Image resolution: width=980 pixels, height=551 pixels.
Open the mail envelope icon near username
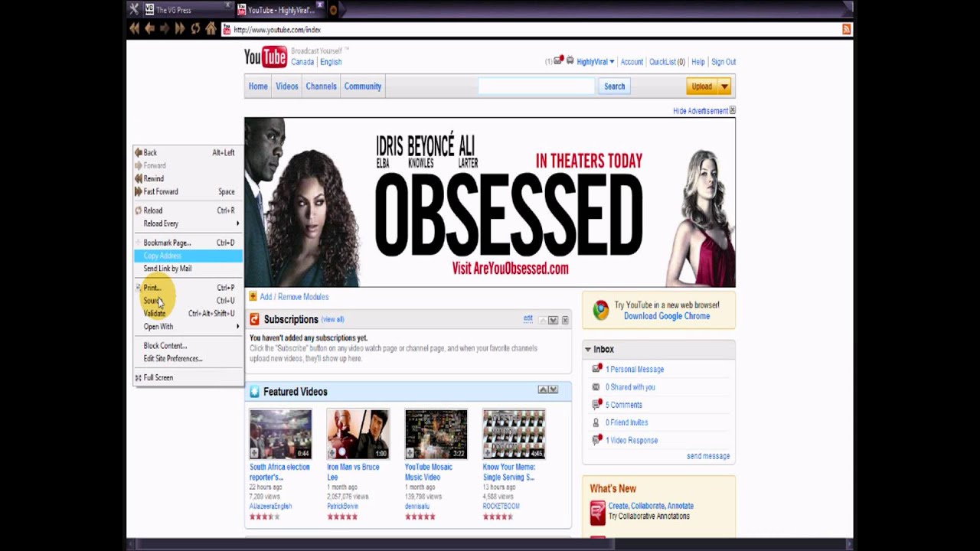pos(558,60)
